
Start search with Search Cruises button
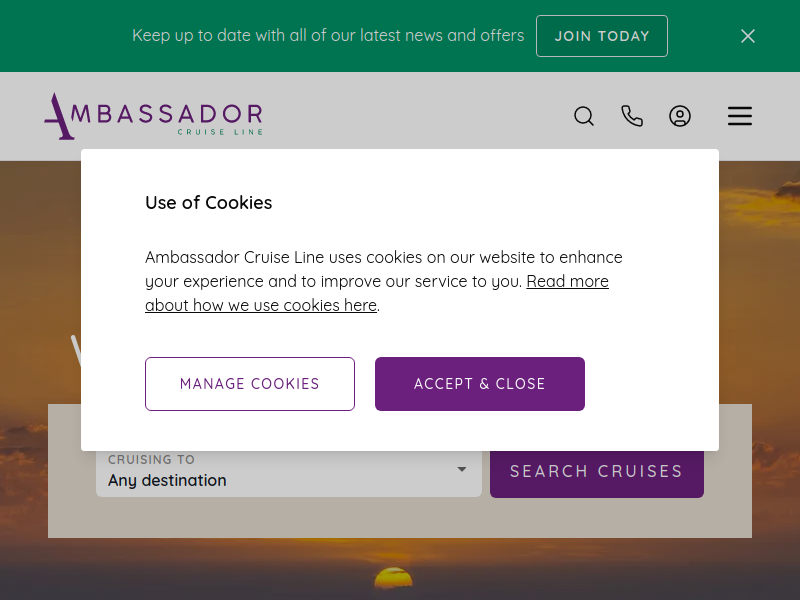[596, 471]
